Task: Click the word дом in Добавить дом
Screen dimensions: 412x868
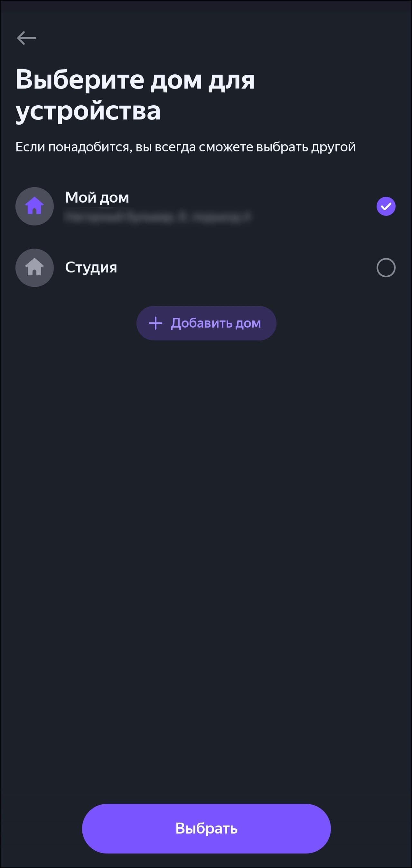Action: 248,323
